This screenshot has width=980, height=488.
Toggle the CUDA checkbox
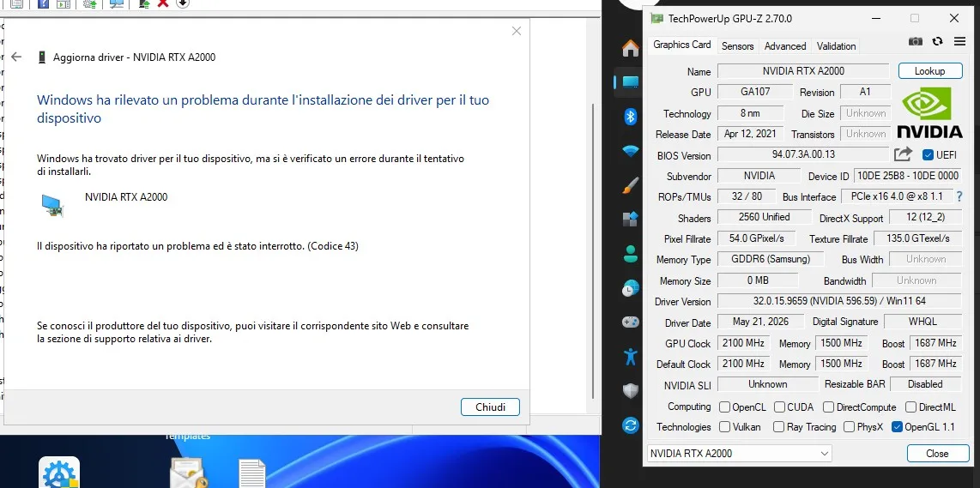pyautogui.click(x=779, y=407)
